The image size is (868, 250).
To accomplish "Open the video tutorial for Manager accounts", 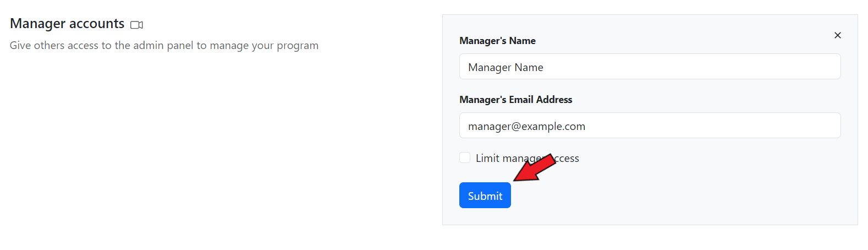I will pyautogui.click(x=136, y=25).
